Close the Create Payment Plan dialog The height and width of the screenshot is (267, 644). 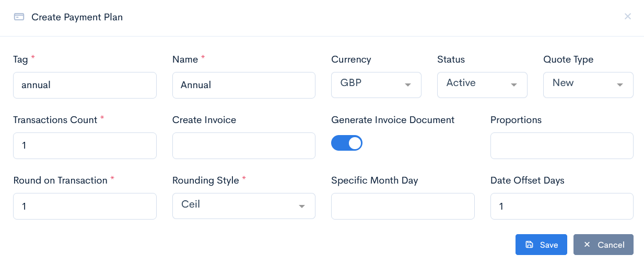627,17
